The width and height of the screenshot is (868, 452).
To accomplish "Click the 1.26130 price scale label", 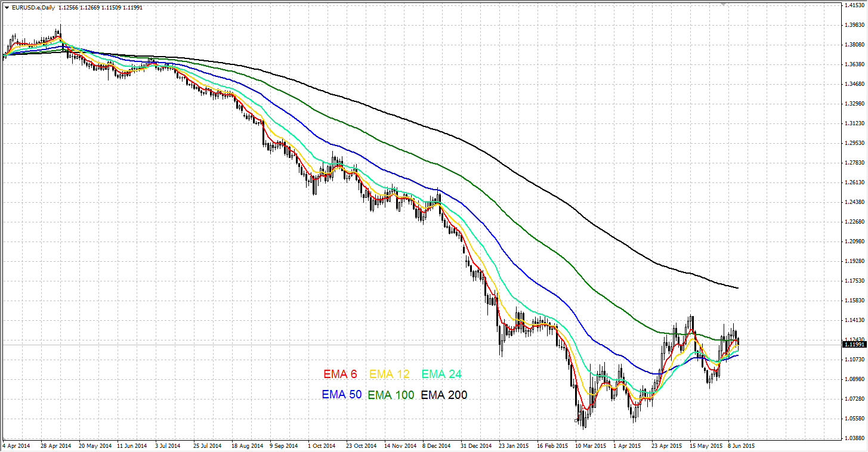I will 854,182.
